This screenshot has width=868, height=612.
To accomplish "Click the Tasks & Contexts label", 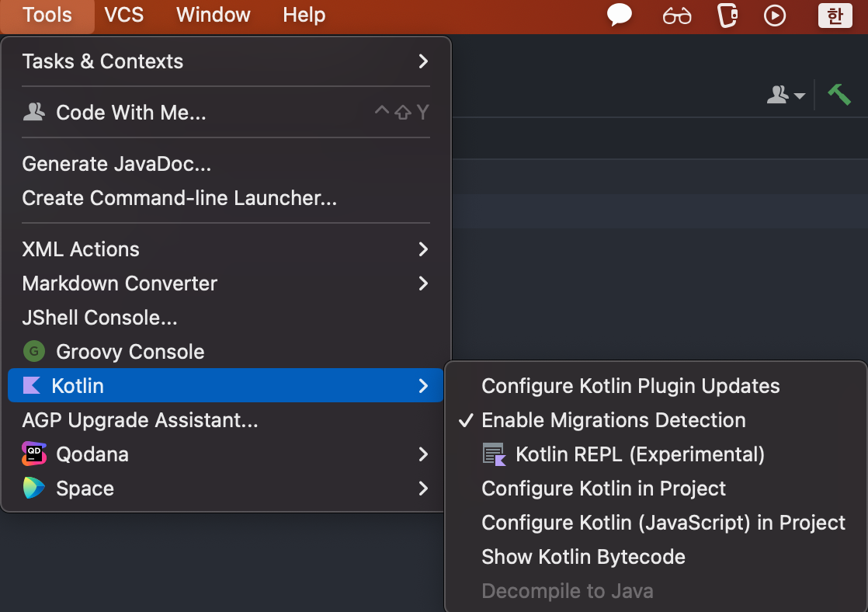I will point(102,61).
